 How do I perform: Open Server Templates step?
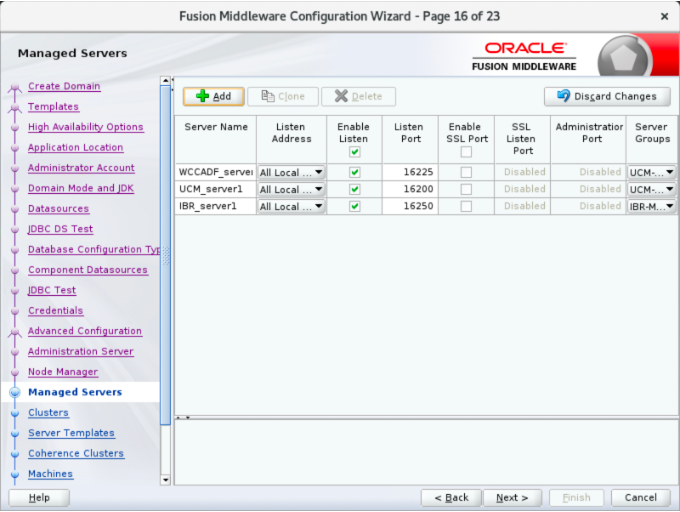72,432
